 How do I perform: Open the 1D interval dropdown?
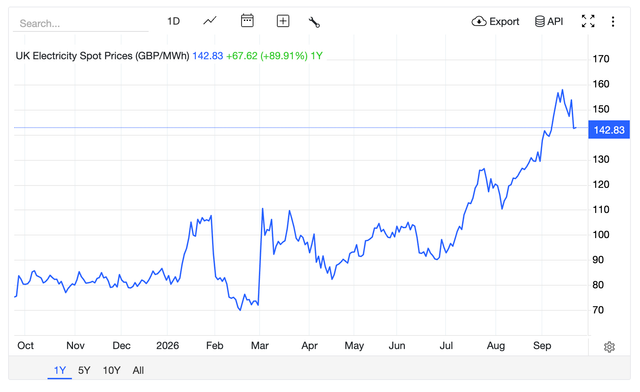point(173,21)
